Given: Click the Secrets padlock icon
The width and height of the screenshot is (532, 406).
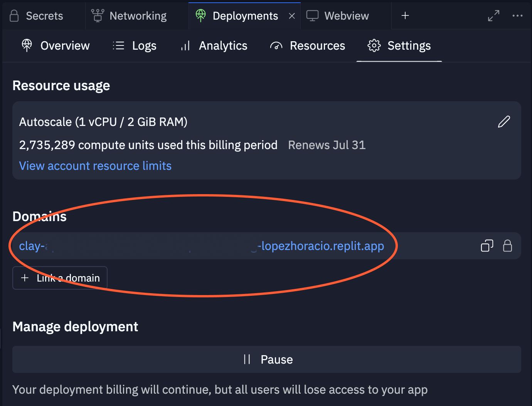Looking at the screenshot, I should (x=14, y=16).
